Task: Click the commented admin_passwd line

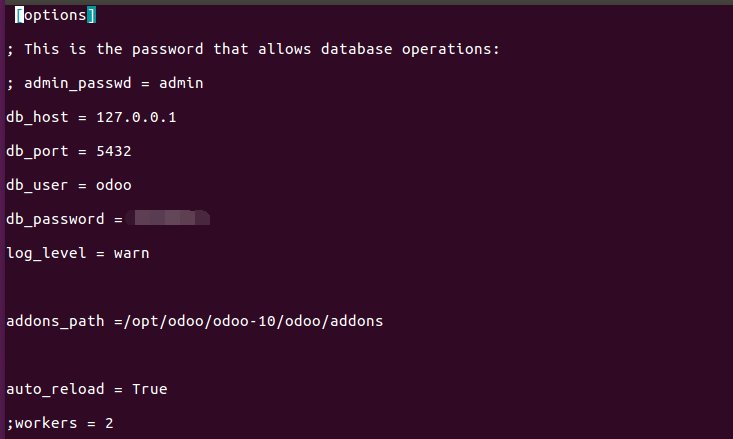Action: click(x=105, y=83)
